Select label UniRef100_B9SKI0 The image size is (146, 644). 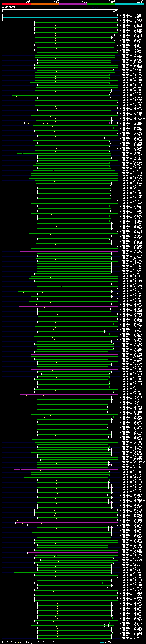[131, 110]
